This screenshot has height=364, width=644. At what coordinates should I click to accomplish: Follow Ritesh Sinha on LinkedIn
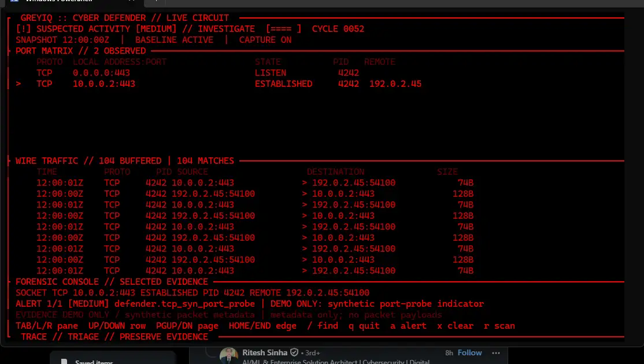tap(469, 352)
